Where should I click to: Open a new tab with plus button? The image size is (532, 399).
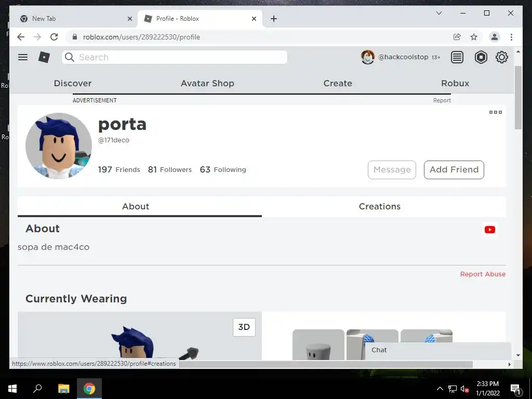click(274, 19)
